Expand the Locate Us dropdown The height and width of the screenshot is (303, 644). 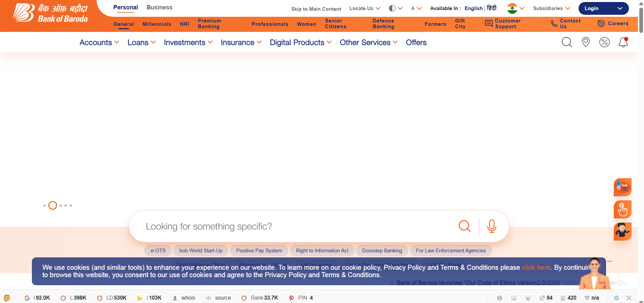click(365, 8)
